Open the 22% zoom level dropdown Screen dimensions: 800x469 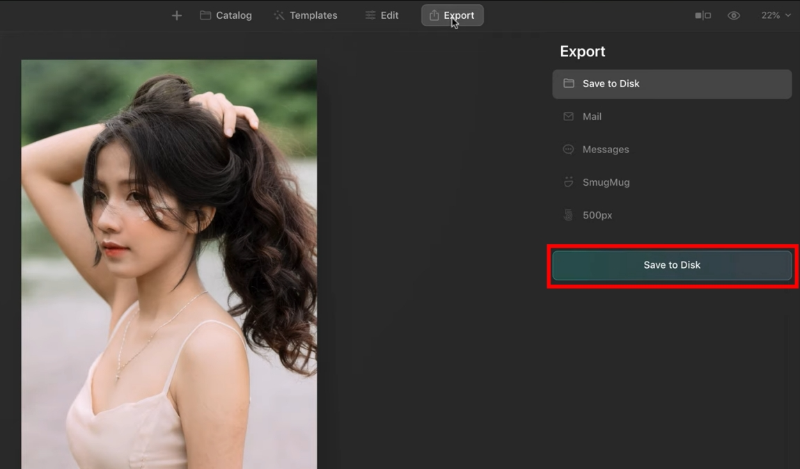(x=776, y=15)
